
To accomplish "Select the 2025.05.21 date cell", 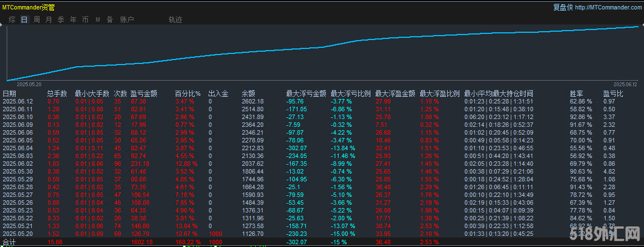I will 17,226.
